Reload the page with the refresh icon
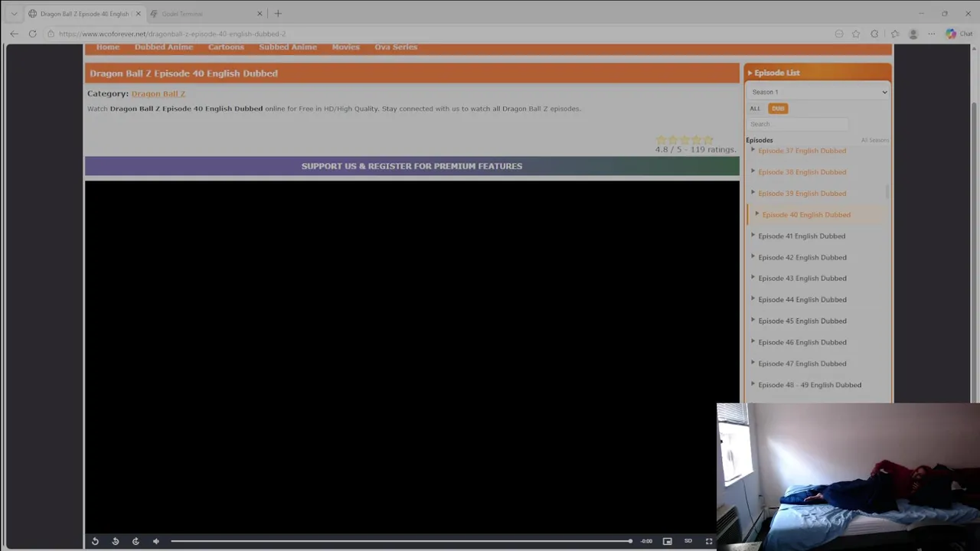The image size is (980, 551). click(x=32, y=34)
